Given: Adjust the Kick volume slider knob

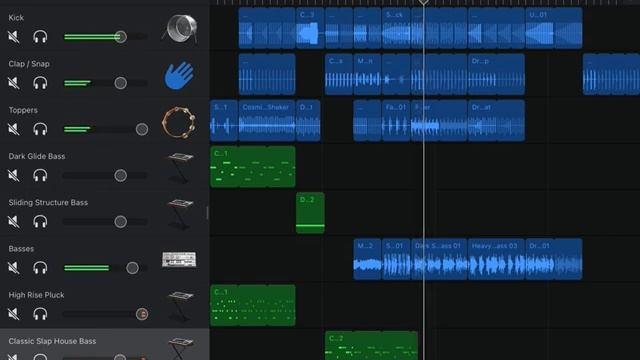Looking at the screenshot, I should 120,37.
